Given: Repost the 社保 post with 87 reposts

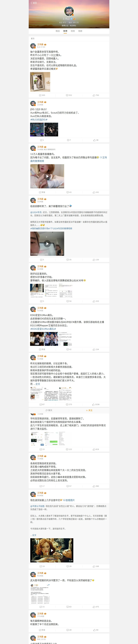Looking at the screenshot, I should pos(42,405).
